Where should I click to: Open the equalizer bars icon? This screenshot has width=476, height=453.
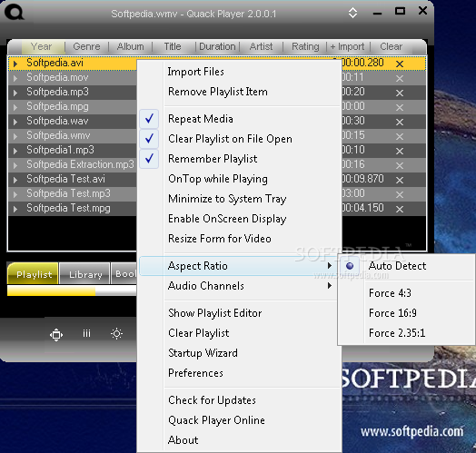(86, 334)
